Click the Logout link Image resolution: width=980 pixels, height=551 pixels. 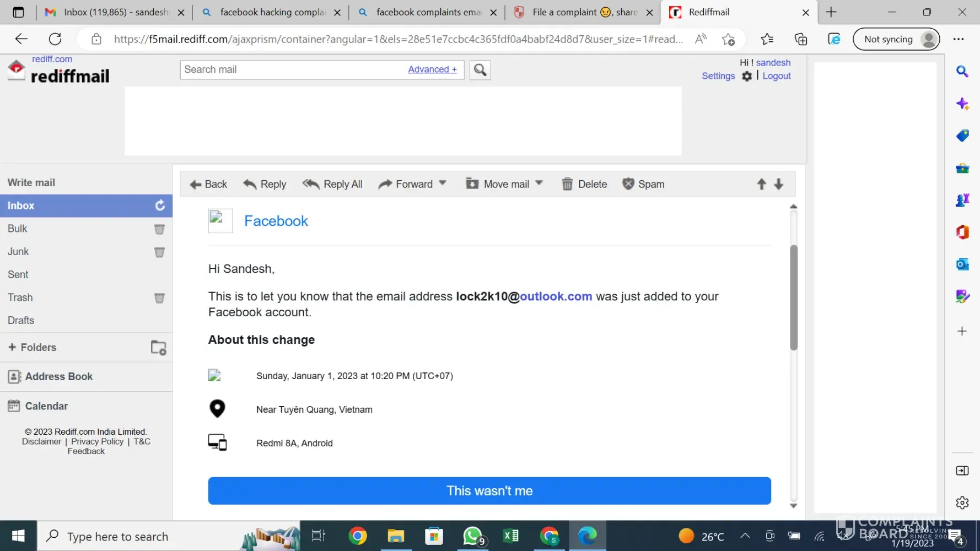coord(777,76)
